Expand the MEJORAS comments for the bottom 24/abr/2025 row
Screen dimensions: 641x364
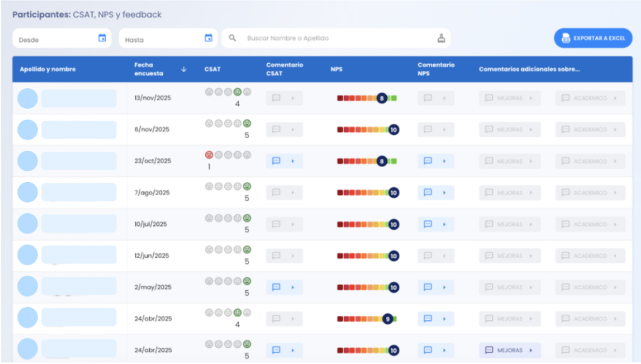(x=510, y=350)
